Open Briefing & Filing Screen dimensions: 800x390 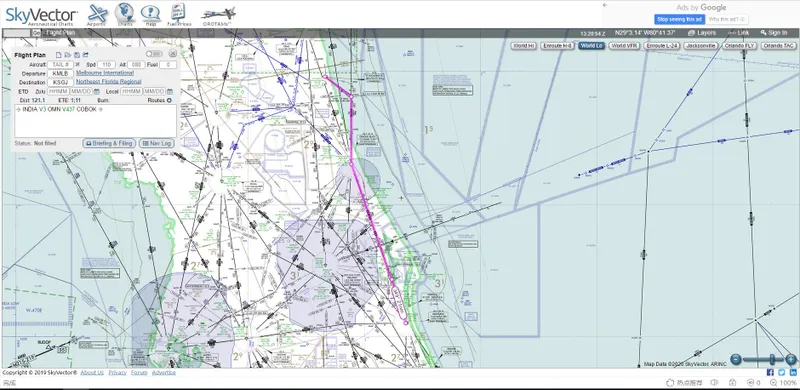(109, 143)
